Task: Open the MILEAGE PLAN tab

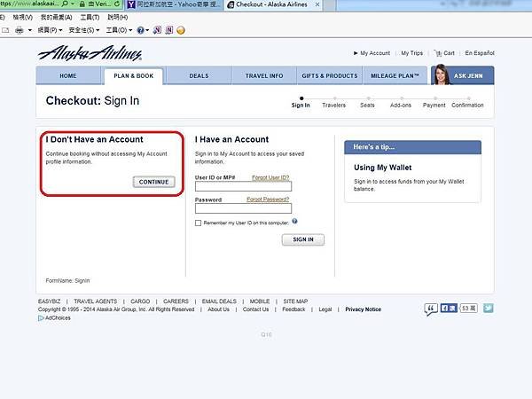Action: 395,75
